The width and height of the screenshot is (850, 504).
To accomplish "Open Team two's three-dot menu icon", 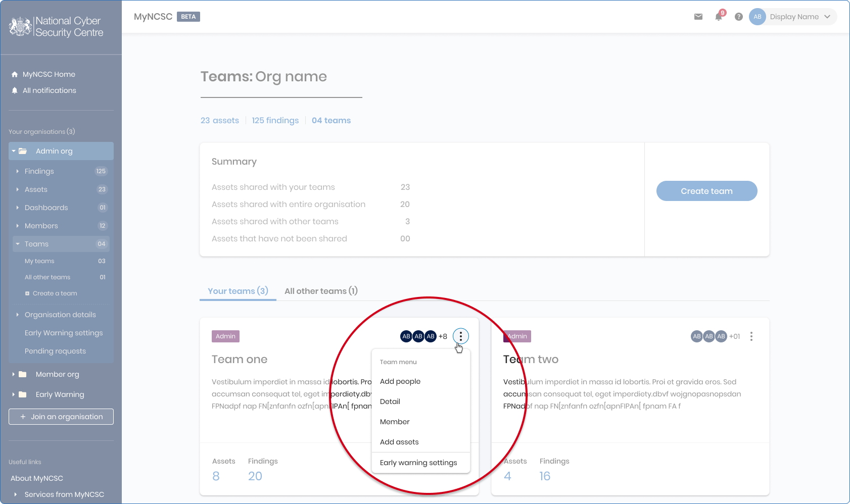I will (751, 336).
